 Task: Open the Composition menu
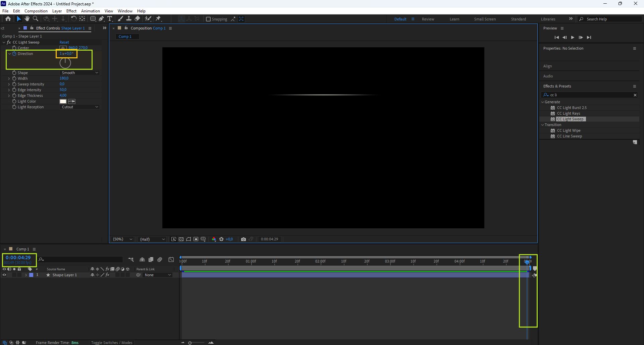tap(36, 11)
